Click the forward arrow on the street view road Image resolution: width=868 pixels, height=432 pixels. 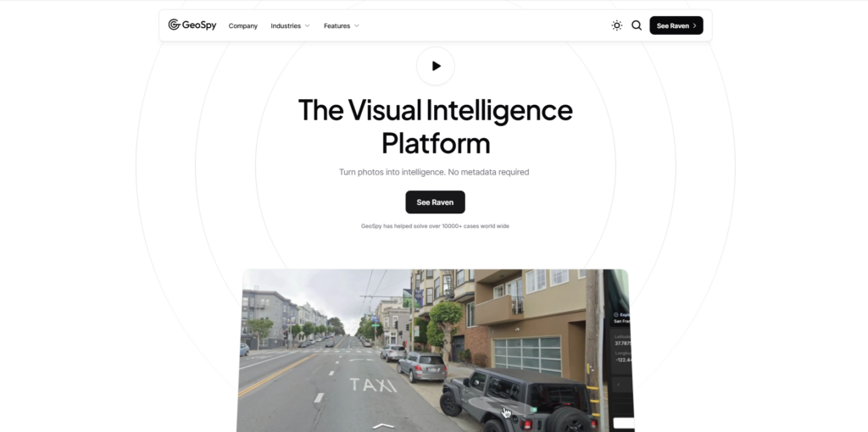tap(383, 426)
